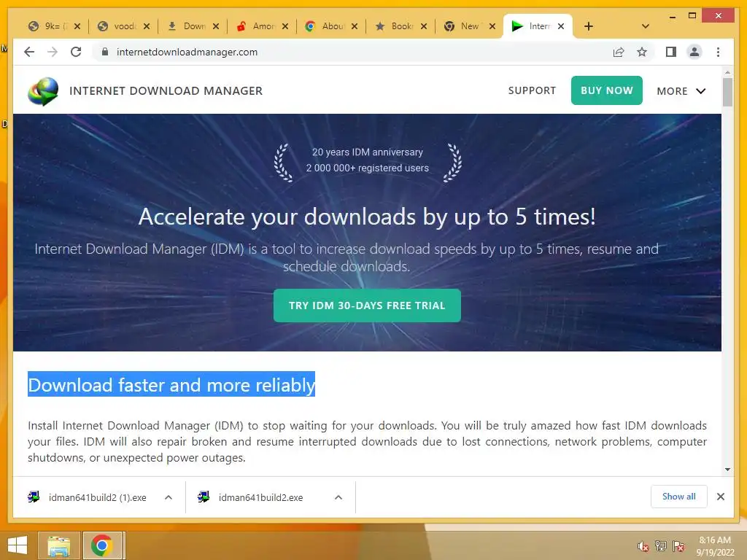
Task: Open a new browser tab
Action: tap(589, 26)
